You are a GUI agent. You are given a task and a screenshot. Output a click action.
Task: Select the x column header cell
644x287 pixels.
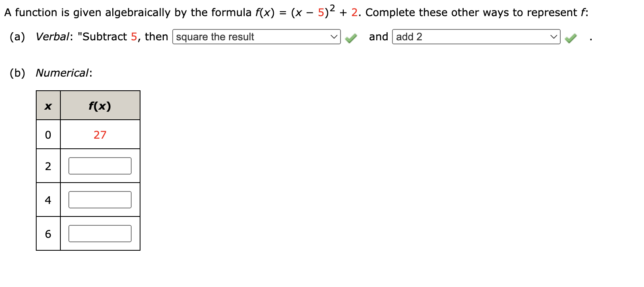[48, 106]
